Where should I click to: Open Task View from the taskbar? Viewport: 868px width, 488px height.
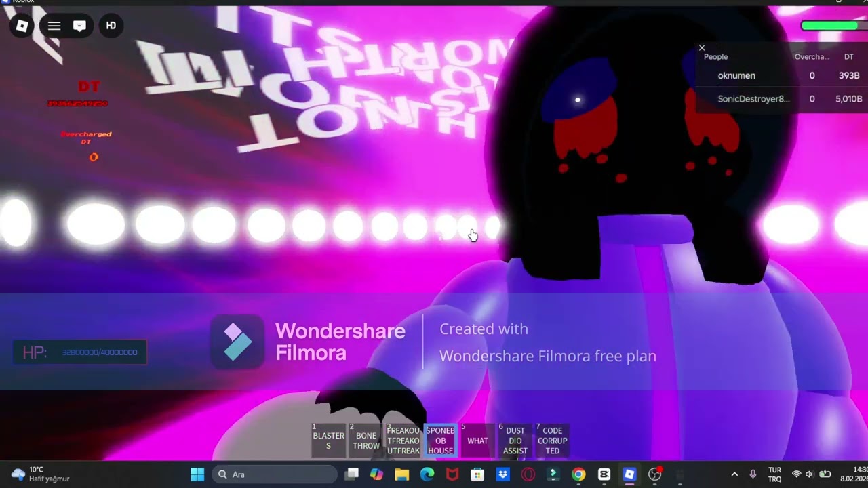pyautogui.click(x=351, y=474)
